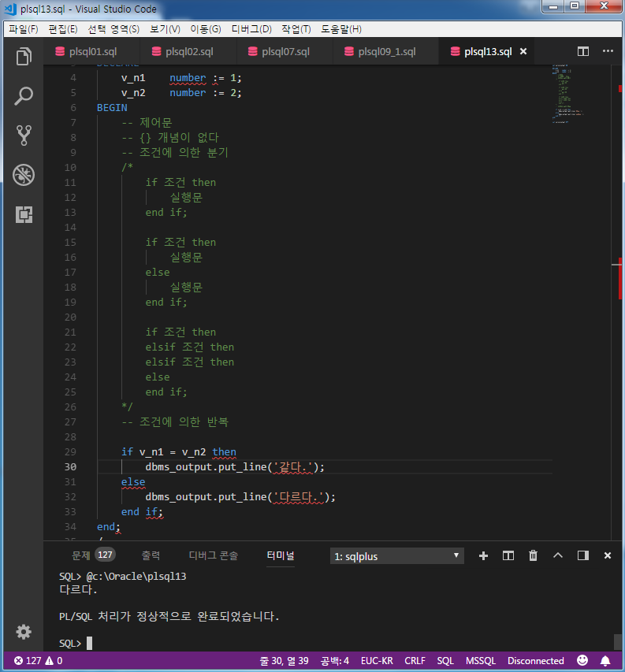This screenshot has height=672, width=625.
Task: Switch to the plsql07.sql tab
Action: pyautogui.click(x=285, y=51)
